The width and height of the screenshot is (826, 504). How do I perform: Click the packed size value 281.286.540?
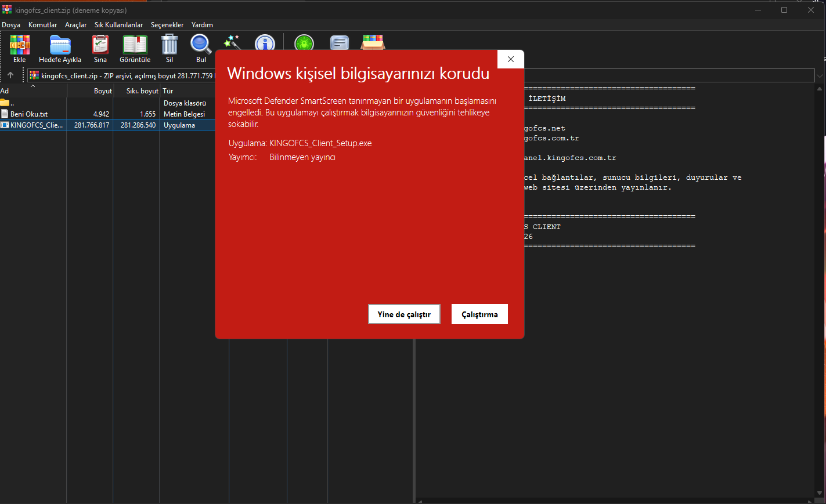138,125
